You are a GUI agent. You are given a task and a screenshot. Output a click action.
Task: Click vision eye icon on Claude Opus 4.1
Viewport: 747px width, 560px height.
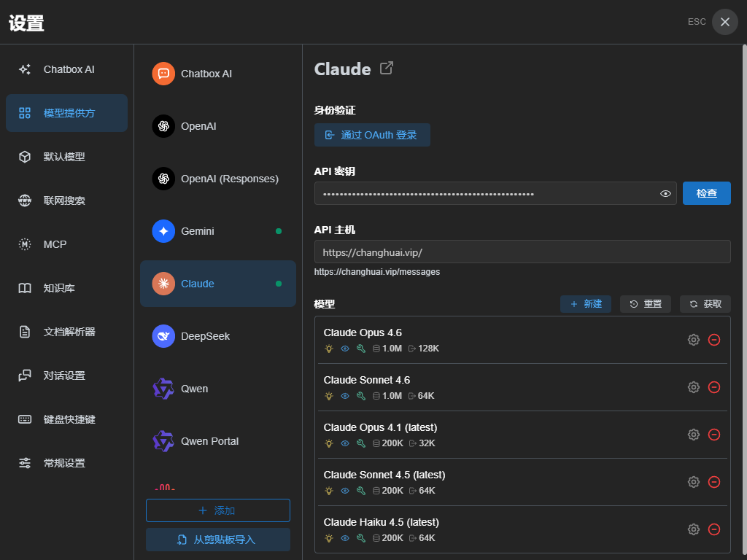[345, 443]
